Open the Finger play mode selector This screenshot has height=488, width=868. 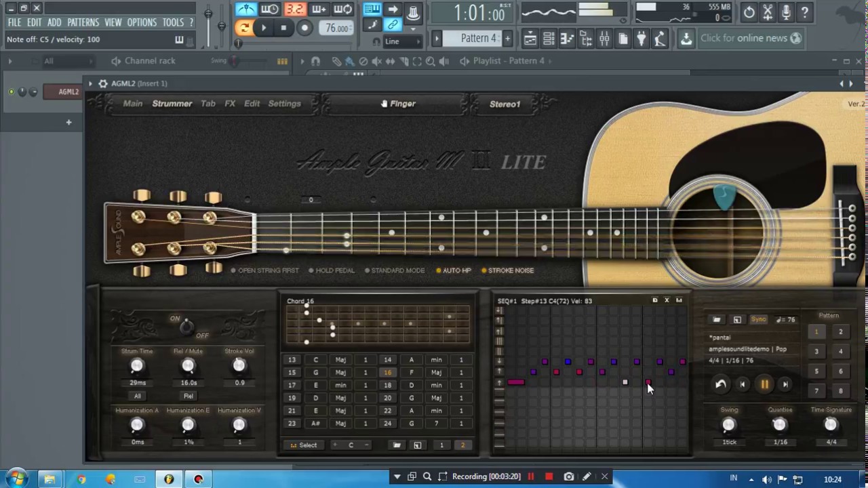click(x=398, y=104)
